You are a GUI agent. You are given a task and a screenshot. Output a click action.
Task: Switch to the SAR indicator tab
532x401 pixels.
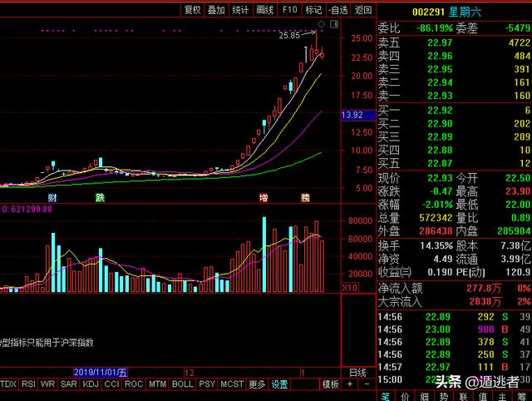68,384
